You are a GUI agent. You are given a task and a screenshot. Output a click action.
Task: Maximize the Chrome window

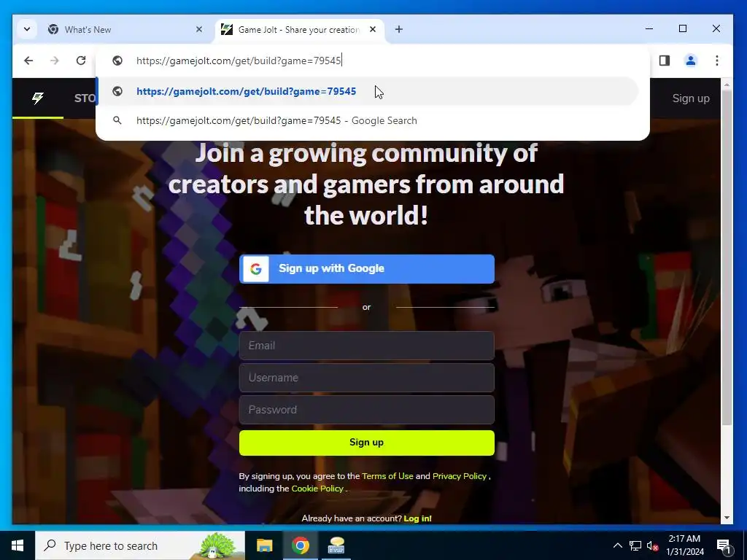click(683, 29)
